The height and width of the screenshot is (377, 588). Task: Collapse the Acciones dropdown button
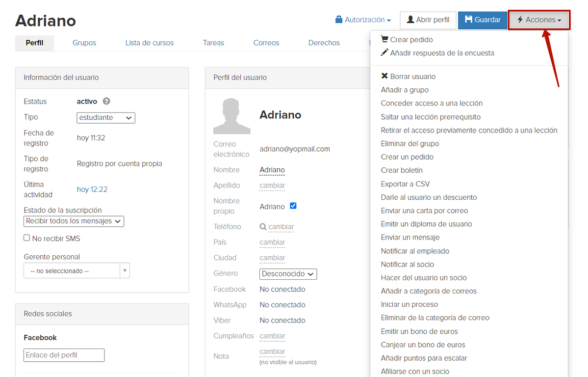point(539,20)
